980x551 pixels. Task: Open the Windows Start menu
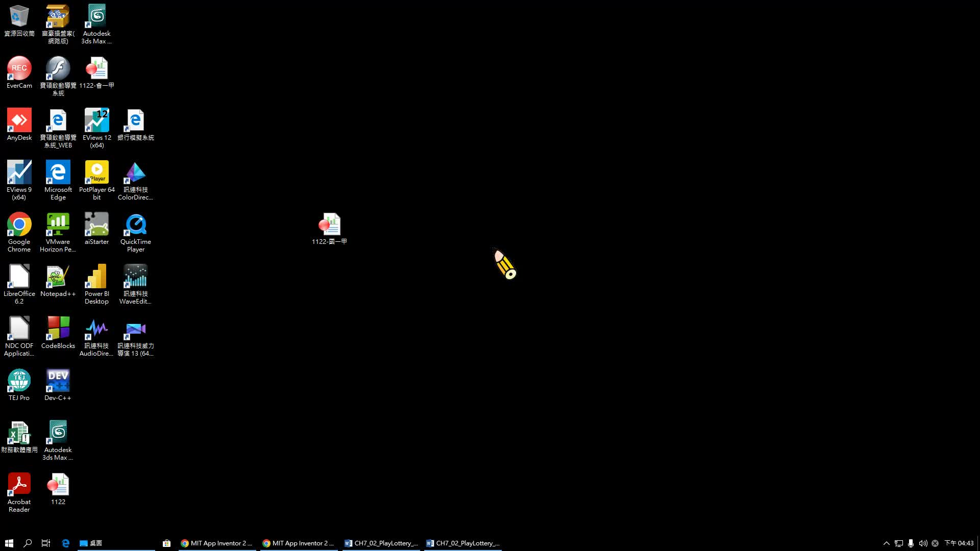pos(9,543)
